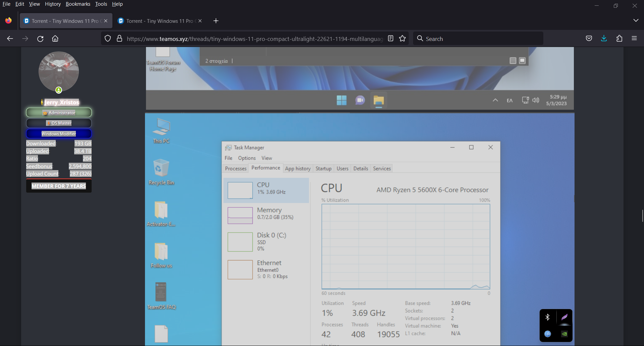The height and width of the screenshot is (346, 644).
Task: Open the Firefox application hamburger menu
Action: [634, 39]
